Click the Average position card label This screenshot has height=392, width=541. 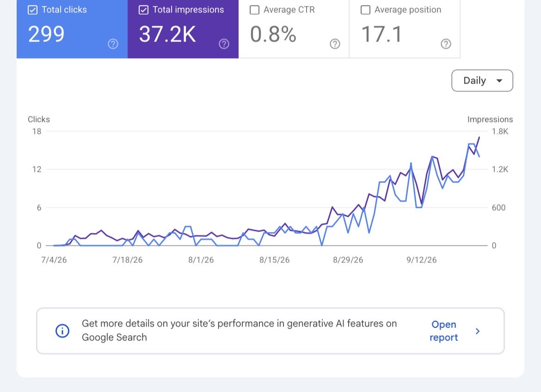tap(408, 10)
